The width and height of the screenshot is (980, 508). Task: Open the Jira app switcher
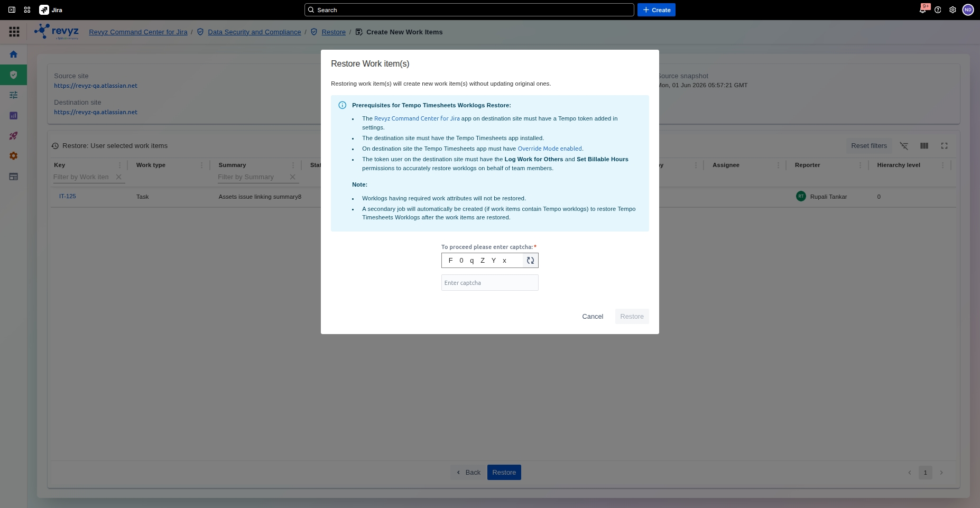point(27,10)
